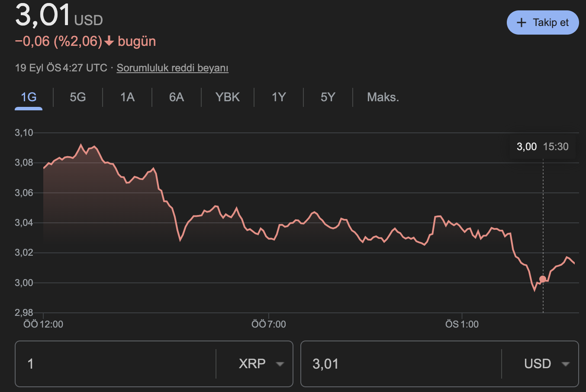Switch to the 1Y time range tab

(279, 97)
